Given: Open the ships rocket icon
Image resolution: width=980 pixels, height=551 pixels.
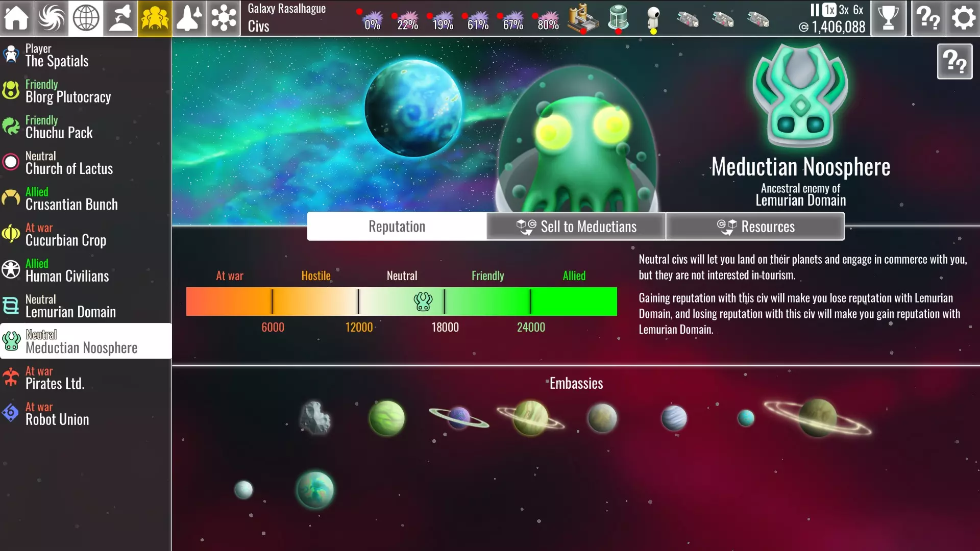Looking at the screenshot, I should coord(189,18).
